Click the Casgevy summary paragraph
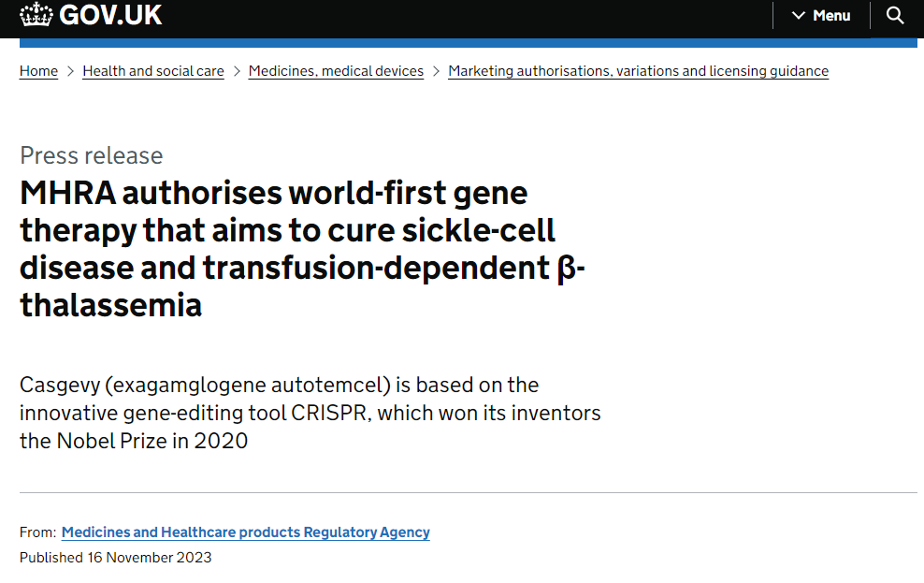924x583 pixels. (x=310, y=413)
